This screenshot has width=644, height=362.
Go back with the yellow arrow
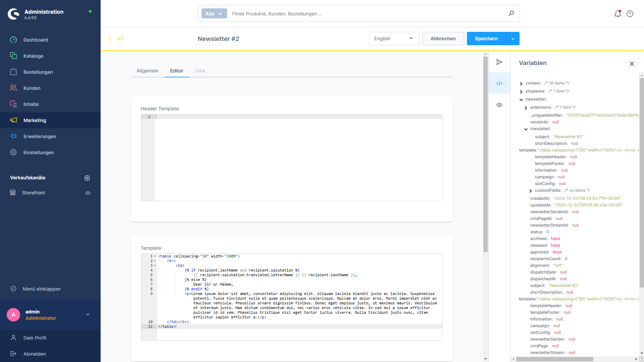pyautogui.click(x=110, y=39)
